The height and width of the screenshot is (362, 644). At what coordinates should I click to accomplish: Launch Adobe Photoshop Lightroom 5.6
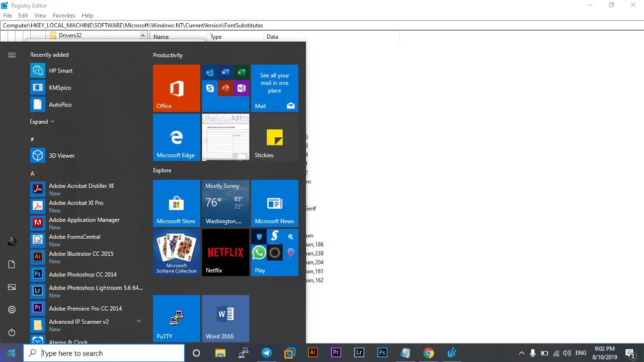87,291
